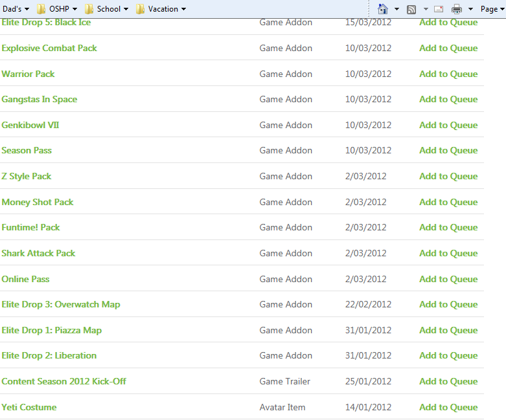506x420 pixels.
Task: Open the Genkibowl VII link
Action: coord(30,125)
